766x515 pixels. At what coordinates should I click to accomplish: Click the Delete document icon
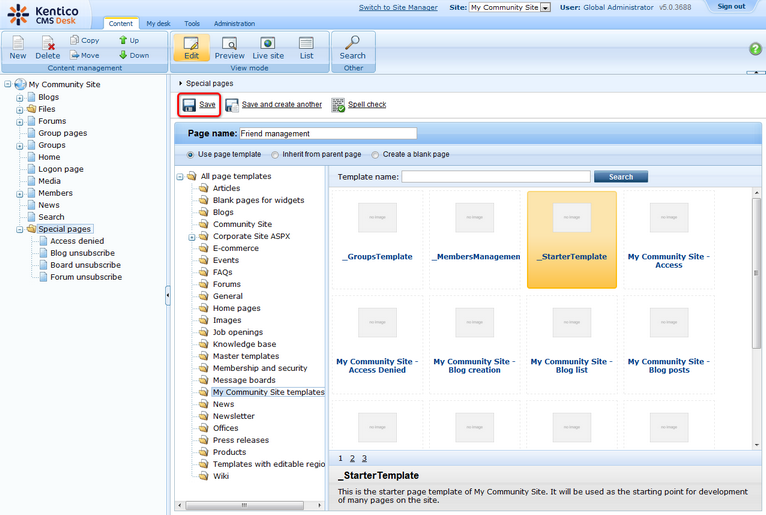point(48,43)
